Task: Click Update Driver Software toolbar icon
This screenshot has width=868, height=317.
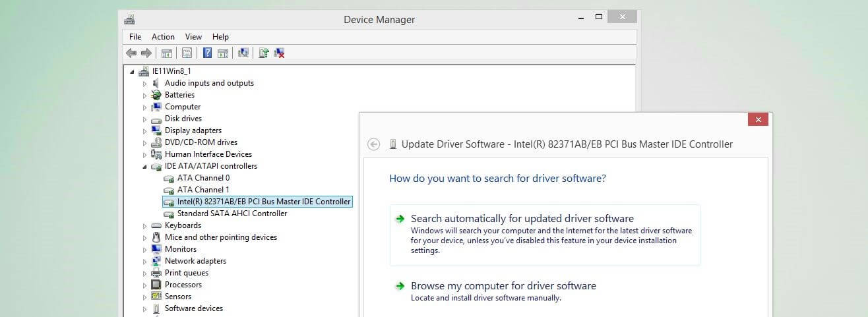Action: coord(264,53)
